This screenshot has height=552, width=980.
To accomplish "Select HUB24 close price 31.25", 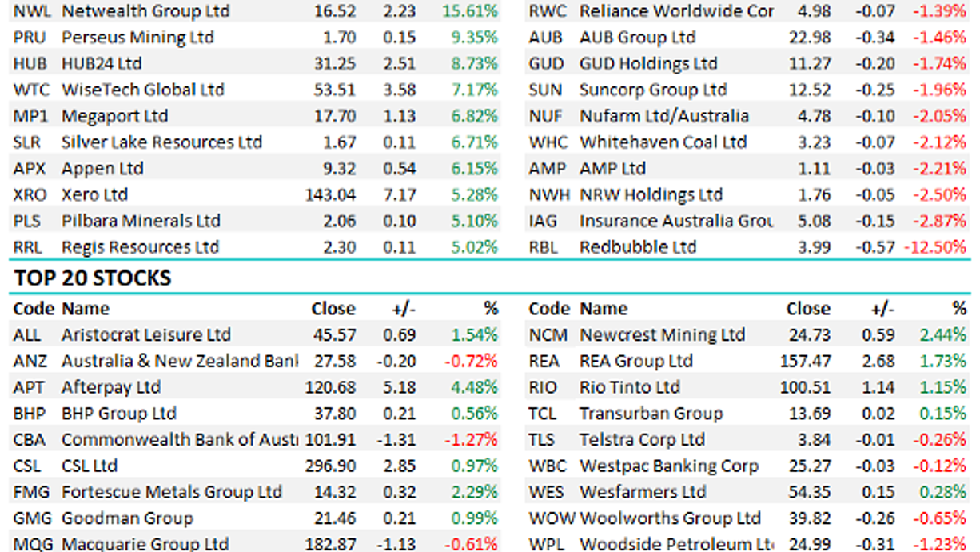I will click(x=336, y=64).
